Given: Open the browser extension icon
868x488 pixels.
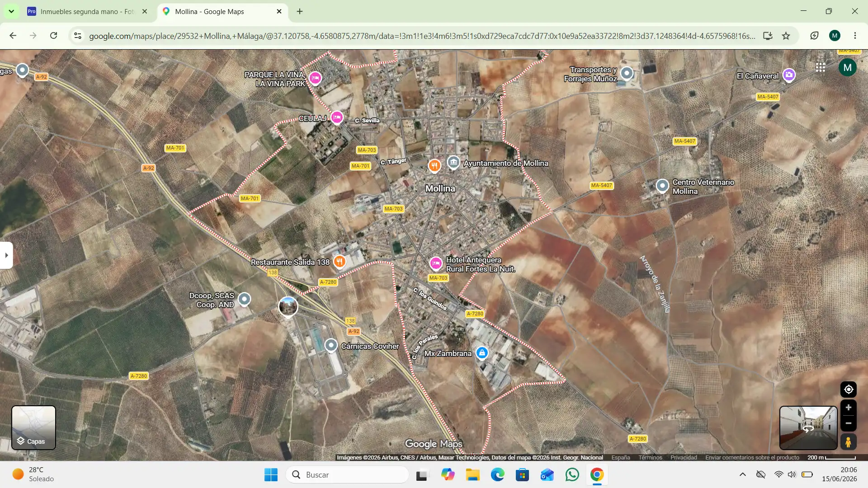Looking at the screenshot, I should tap(814, 36).
